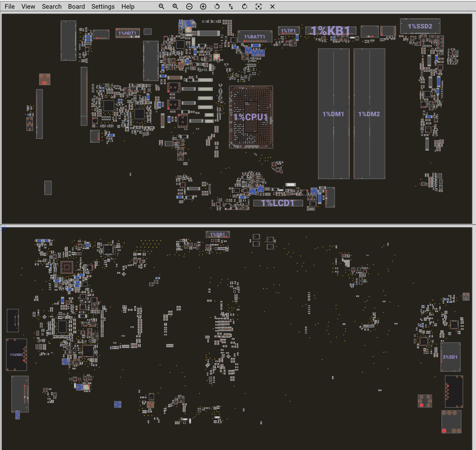This screenshot has width=476, height=450.
Task: Open the Help menu
Action: [128, 7]
